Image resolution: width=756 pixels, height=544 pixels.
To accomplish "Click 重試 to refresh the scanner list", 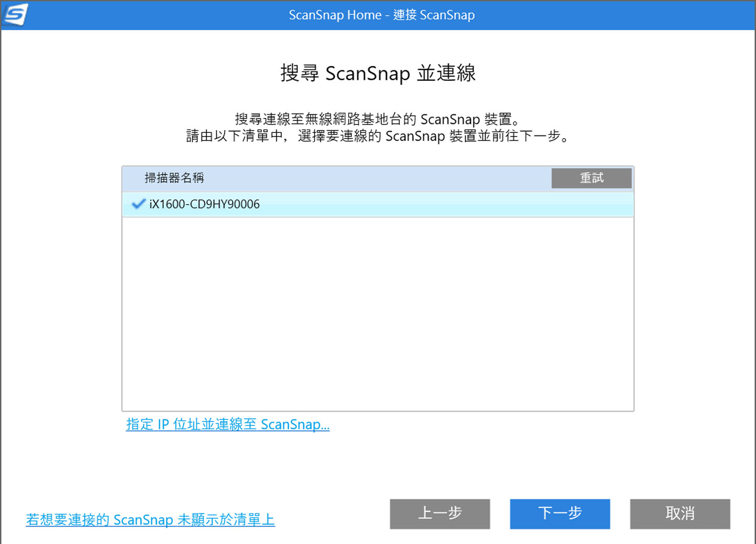I will [591, 178].
